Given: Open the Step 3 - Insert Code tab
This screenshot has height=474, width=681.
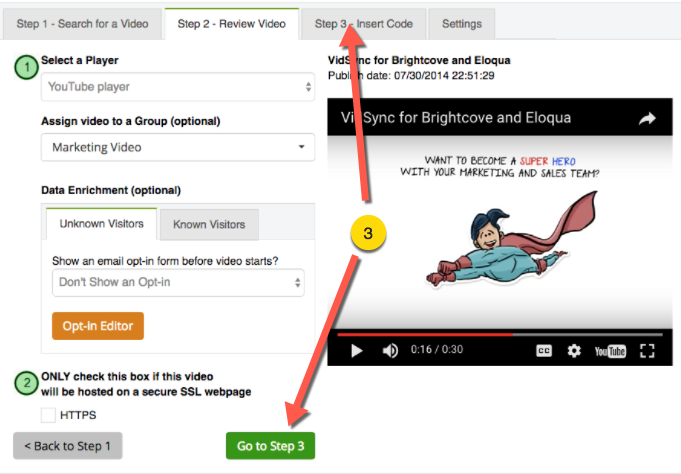Looking at the screenshot, I should (364, 24).
